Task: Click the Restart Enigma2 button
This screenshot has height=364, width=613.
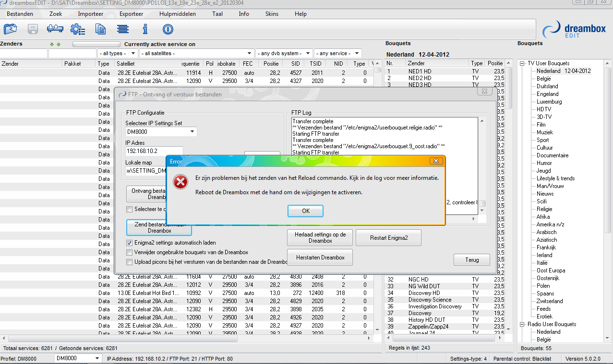Action: coord(389,237)
